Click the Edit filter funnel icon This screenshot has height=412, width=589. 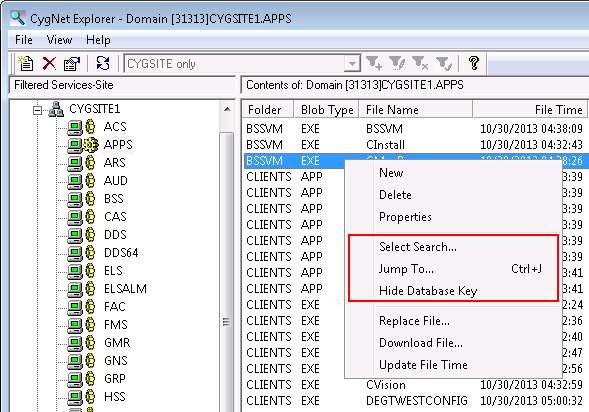pyautogui.click(x=397, y=63)
